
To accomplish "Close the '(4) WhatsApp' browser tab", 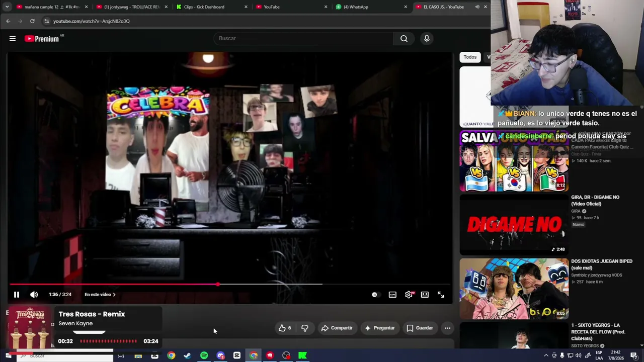I will [406, 7].
